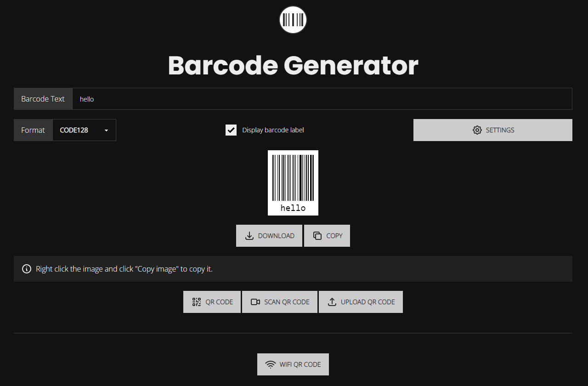Click the barcode logo at the top

293,20
